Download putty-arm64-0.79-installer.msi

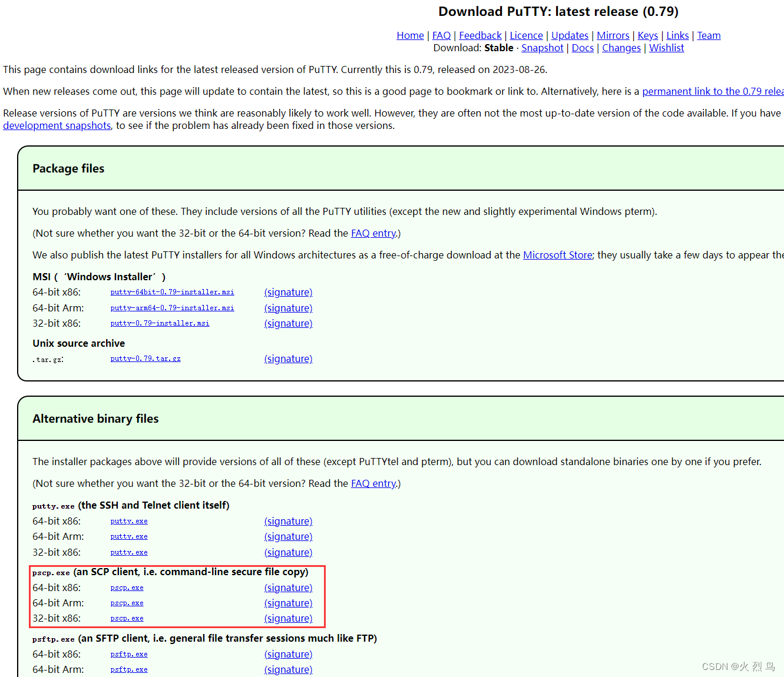tap(171, 307)
